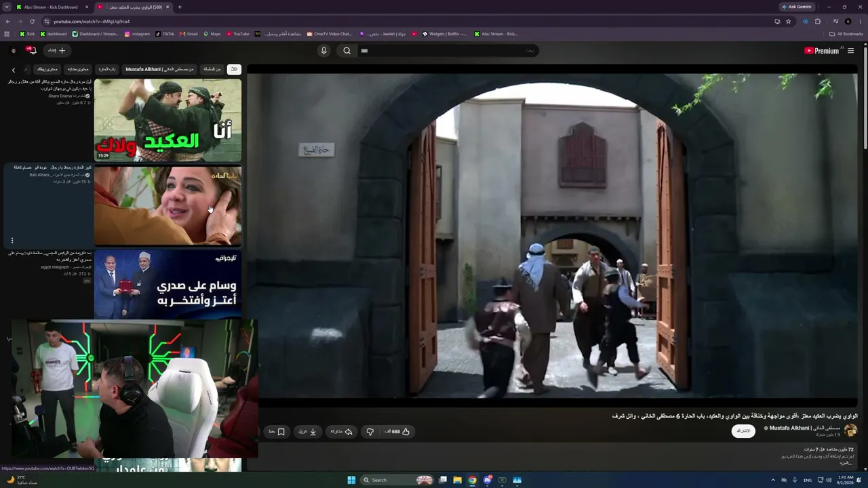Open the Maps bookmark

pyautogui.click(x=212, y=34)
